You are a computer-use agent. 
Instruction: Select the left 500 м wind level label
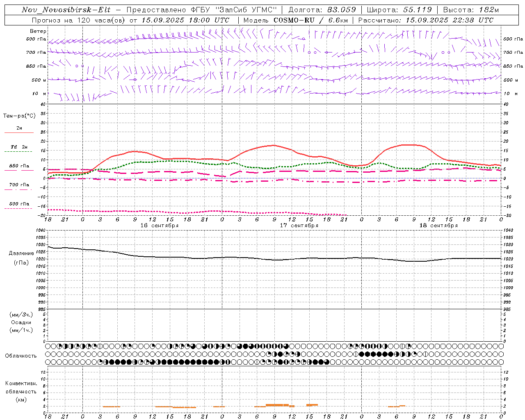coord(39,80)
